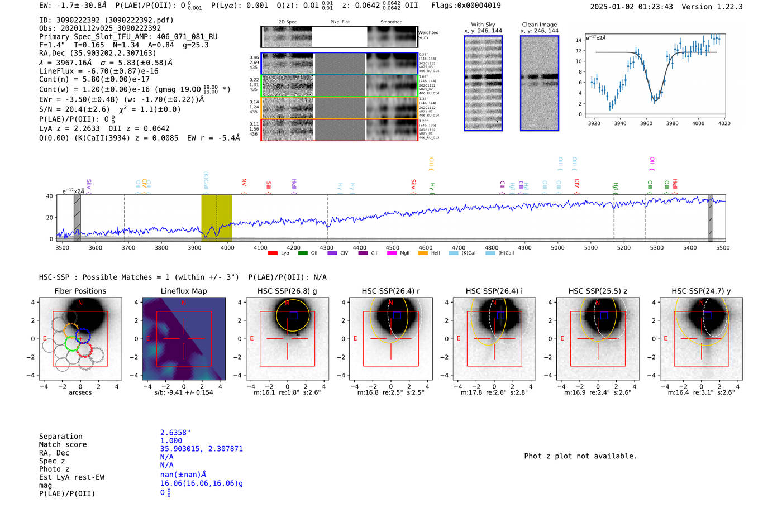This screenshot has width=782, height=532.
Task: Open the HSC SSP(26.8) g cutout
Action: click(287, 339)
